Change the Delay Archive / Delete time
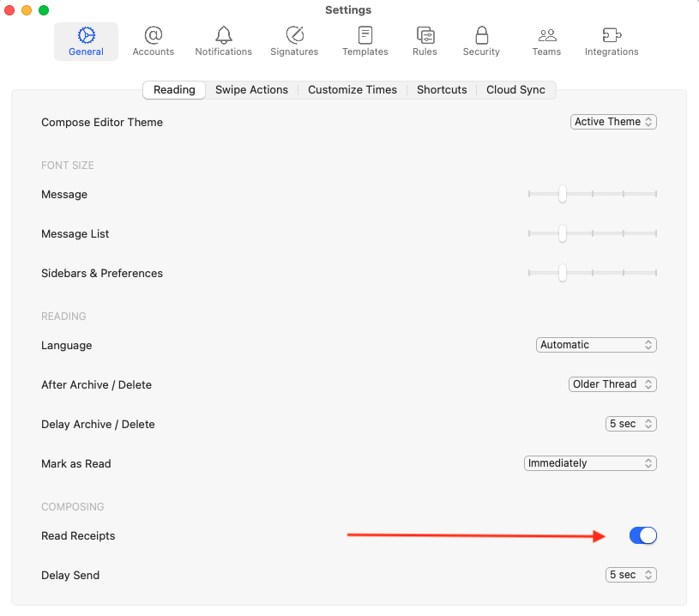 630,424
